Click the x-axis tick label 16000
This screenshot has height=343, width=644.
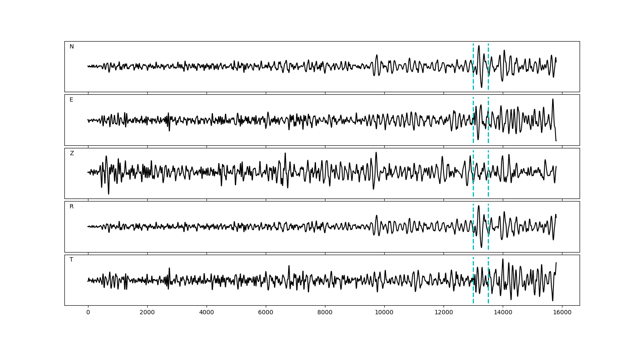562,313
